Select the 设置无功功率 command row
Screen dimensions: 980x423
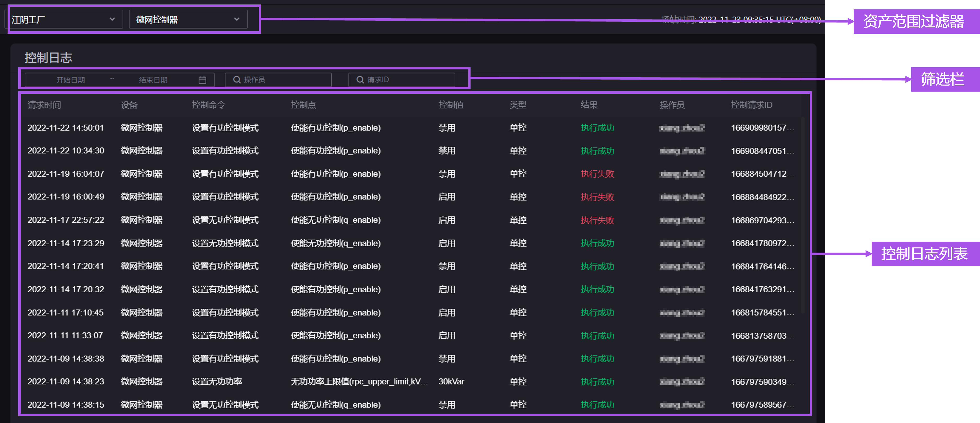pos(217,382)
